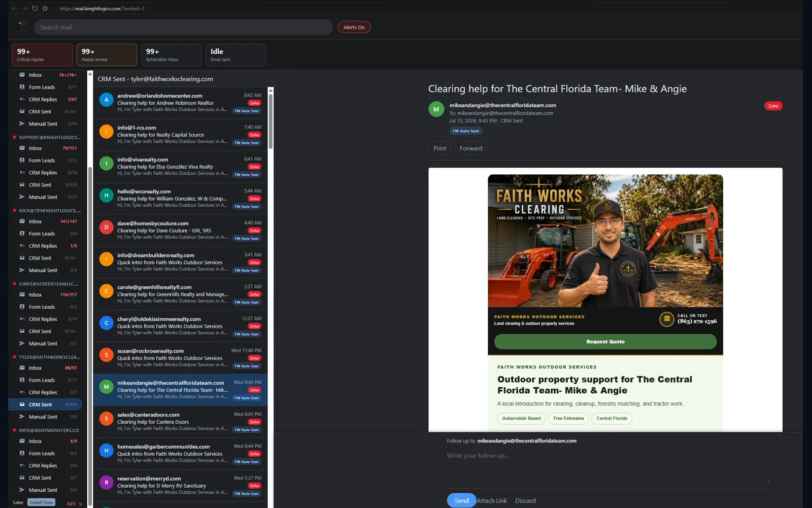Collapse the INFO@ROOFMONSTERS.CO account section
Viewport: 812px width, 508px height.
[x=47, y=430]
